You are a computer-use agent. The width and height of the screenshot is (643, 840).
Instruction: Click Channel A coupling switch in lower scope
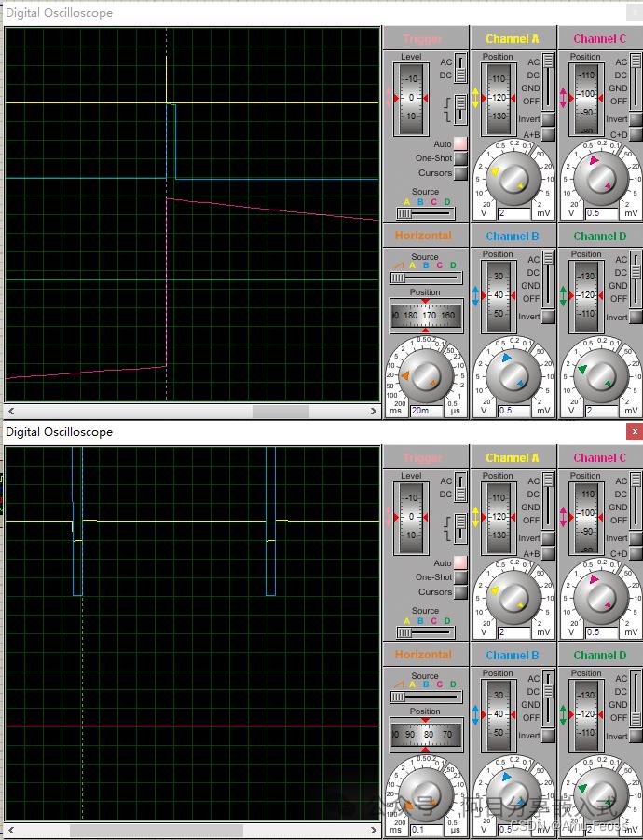point(548,500)
